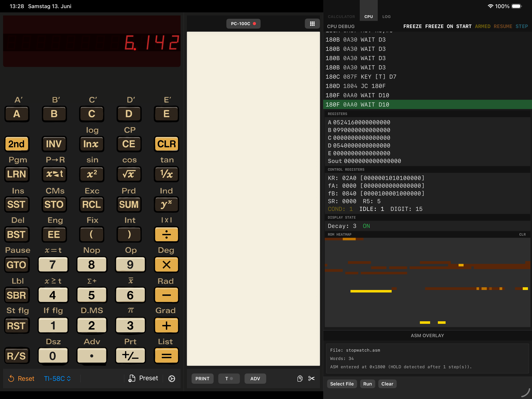Tap the divide key
The image size is (532, 399).
pyautogui.click(x=166, y=234)
